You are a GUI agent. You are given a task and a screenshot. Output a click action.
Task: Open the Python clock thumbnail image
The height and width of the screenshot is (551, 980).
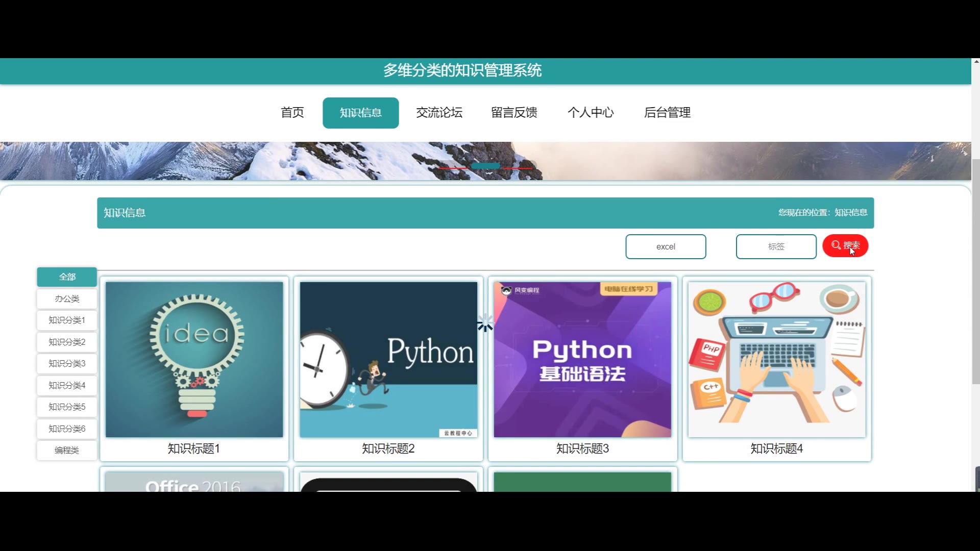(388, 360)
